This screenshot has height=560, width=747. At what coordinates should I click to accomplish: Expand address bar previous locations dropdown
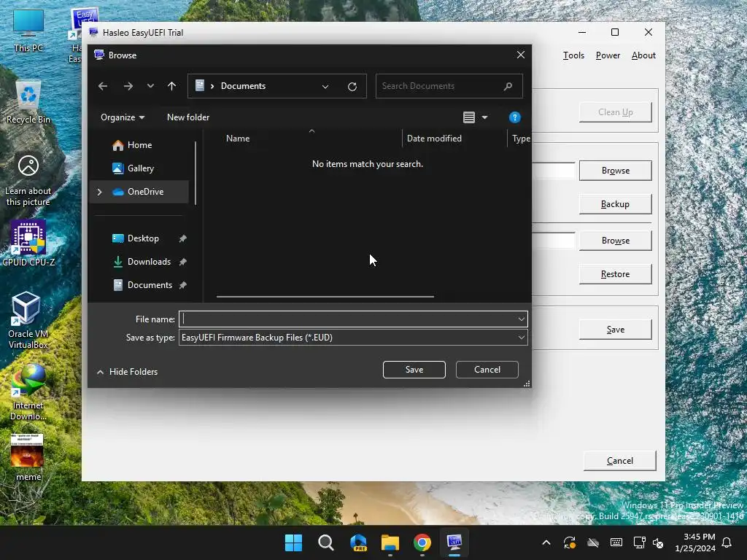pos(325,87)
